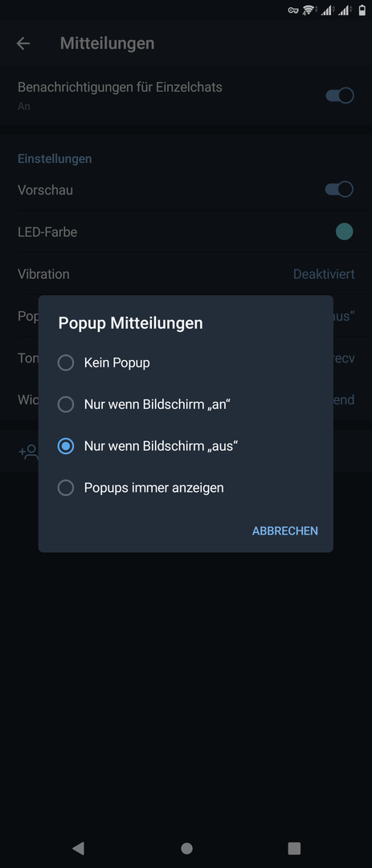Tap the Wi-Fi status bar icon
This screenshot has width=372, height=868.
308,10
